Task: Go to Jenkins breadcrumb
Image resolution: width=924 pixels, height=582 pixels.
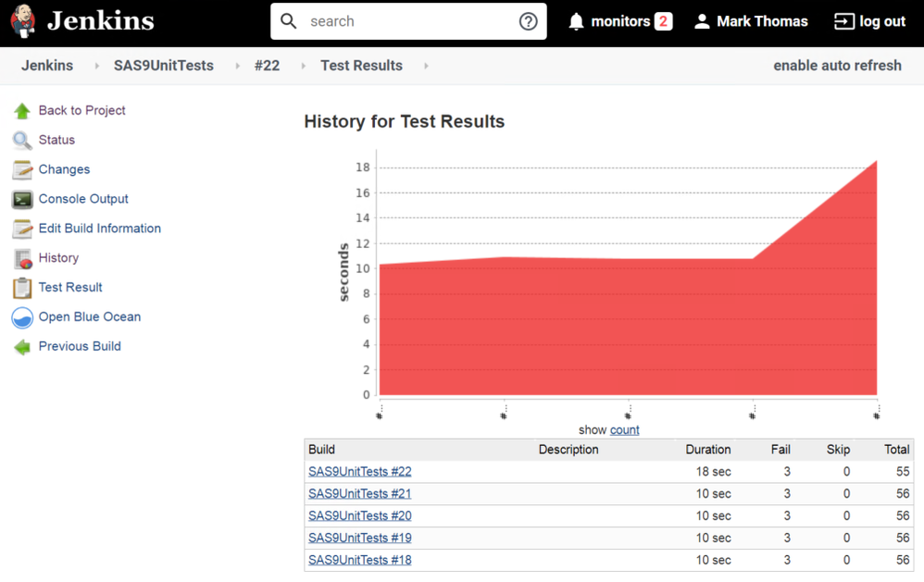Action: click(47, 66)
